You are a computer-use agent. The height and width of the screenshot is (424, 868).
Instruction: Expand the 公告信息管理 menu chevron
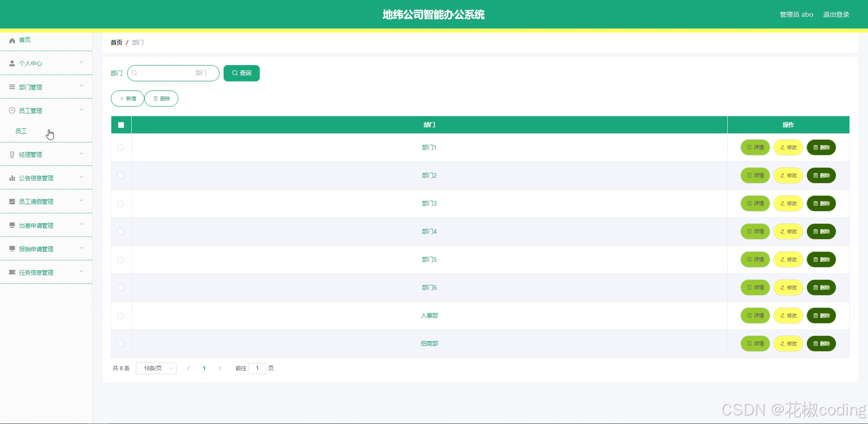click(x=81, y=177)
